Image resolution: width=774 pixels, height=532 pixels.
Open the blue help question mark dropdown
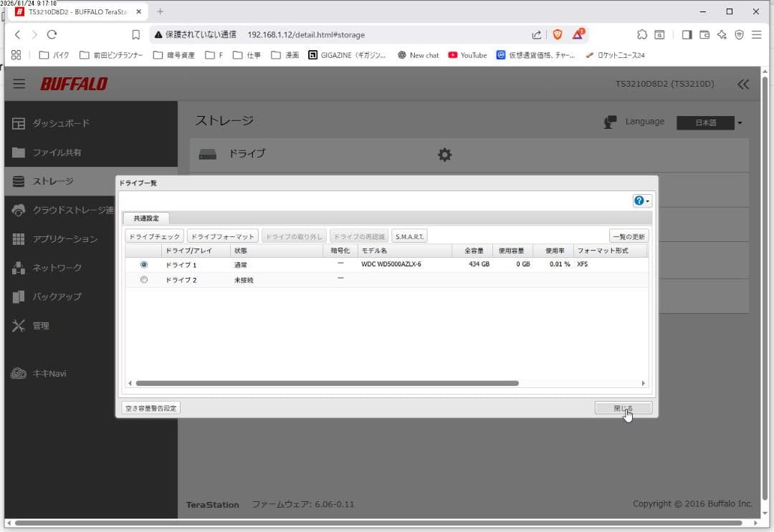pos(641,200)
